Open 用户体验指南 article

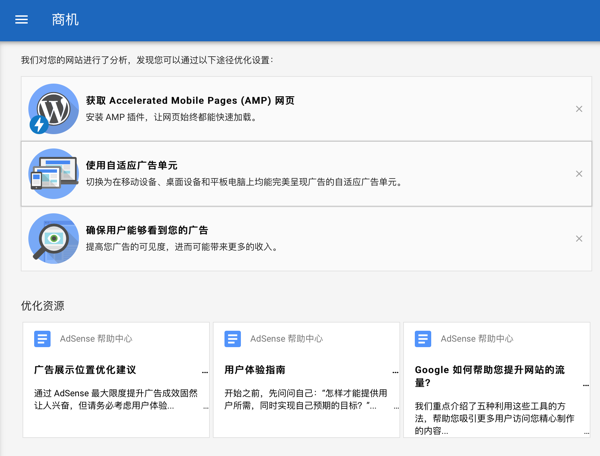tap(255, 370)
